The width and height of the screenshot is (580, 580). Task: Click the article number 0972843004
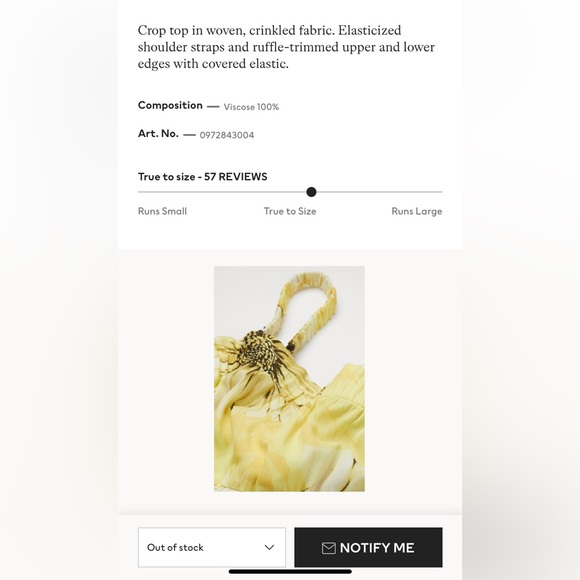click(x=227, y=135)
